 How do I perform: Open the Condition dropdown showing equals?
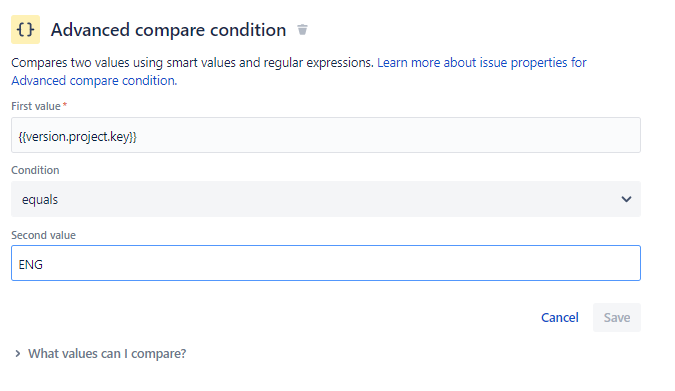(x=326, y=199)
